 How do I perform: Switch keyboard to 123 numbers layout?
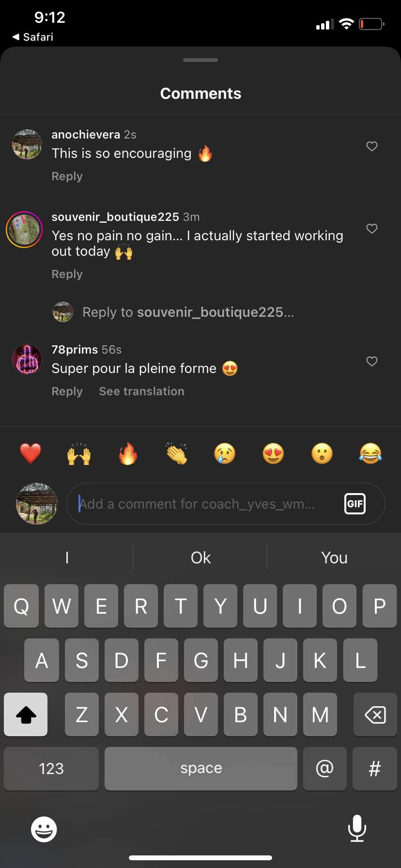51,769
